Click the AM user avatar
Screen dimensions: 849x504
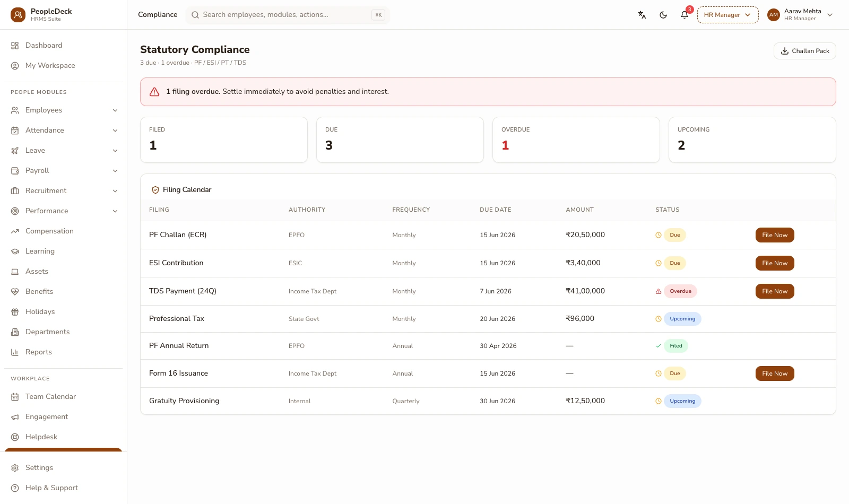774,15
